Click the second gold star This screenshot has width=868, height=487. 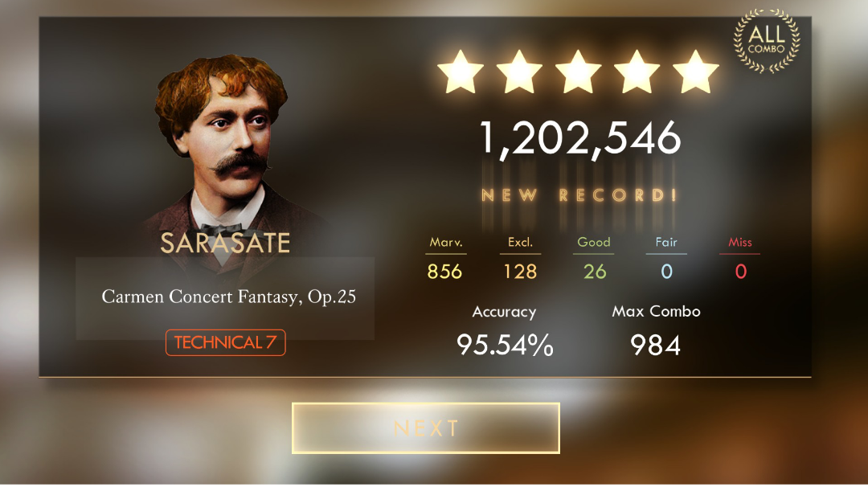[519, 72]
